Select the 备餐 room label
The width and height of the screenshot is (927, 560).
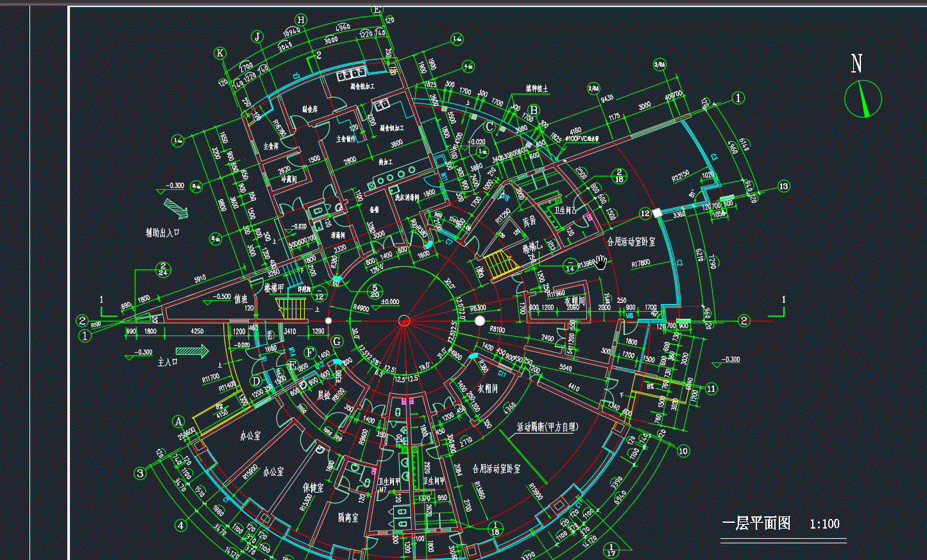click(375, 210)
